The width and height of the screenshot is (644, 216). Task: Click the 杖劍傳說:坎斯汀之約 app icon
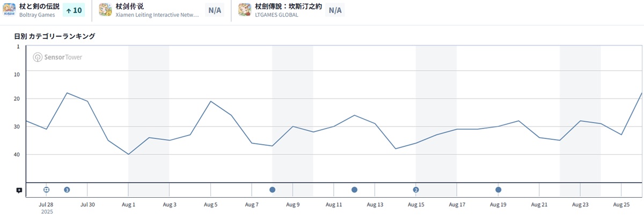pos(245,10)
